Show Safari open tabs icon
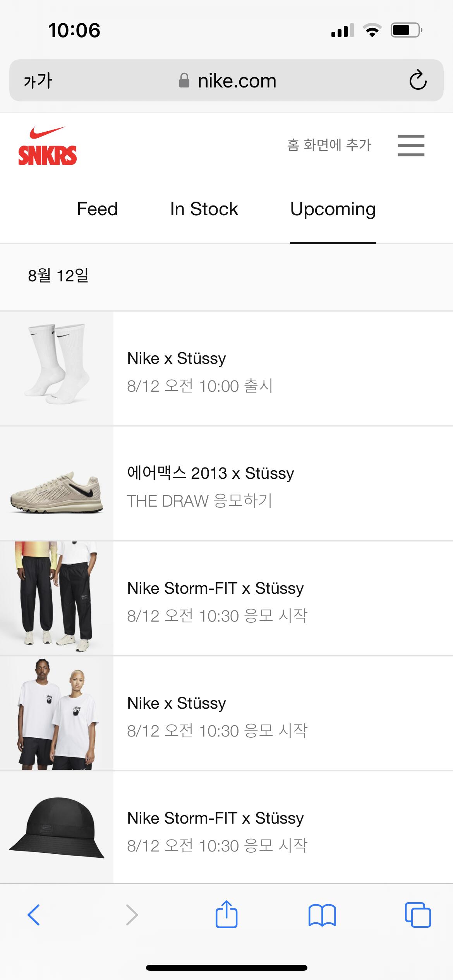The image size is (453, 980). tap(418, 915)
